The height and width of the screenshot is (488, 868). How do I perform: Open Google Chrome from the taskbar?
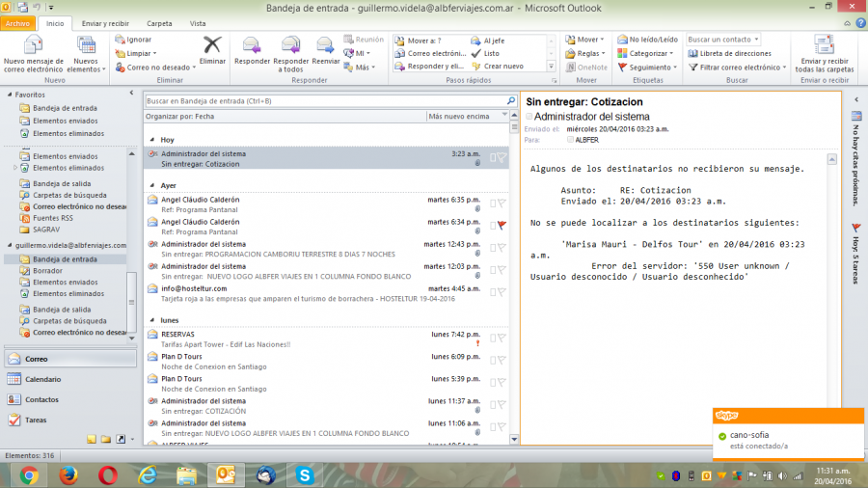[29, 475]
